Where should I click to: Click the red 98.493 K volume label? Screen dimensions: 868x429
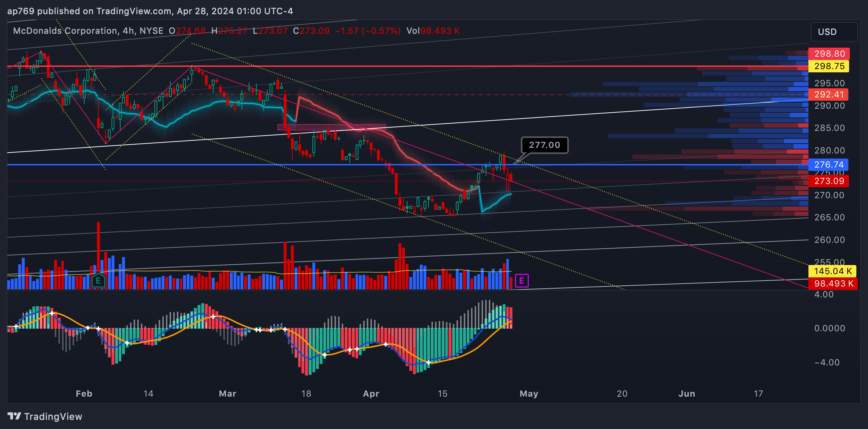click(x=833, y=284)
